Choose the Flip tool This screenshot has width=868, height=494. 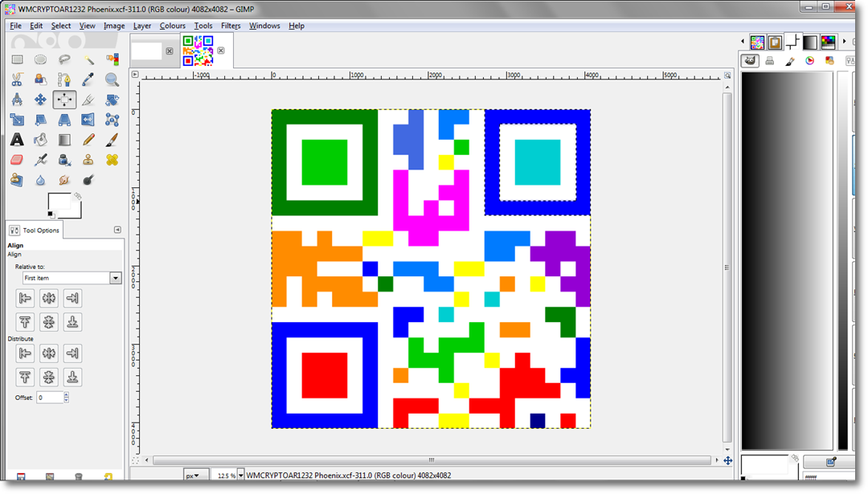click(x=88, y=120)
